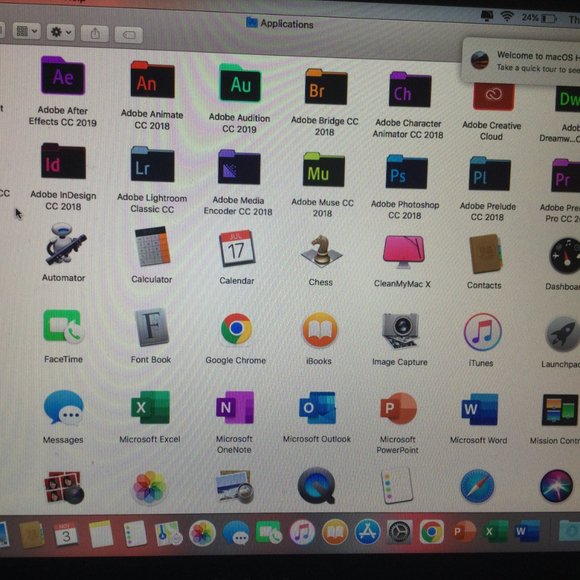This screenshot has width=580, height=580.
Task: Click the display mirroring menu bar icon
Action: pos(487,15)
